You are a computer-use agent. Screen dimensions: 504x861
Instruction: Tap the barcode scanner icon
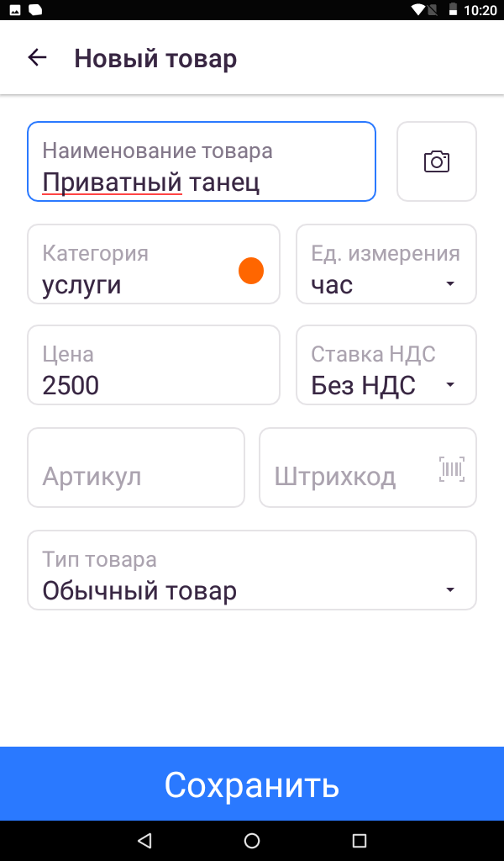coord(452,468)
